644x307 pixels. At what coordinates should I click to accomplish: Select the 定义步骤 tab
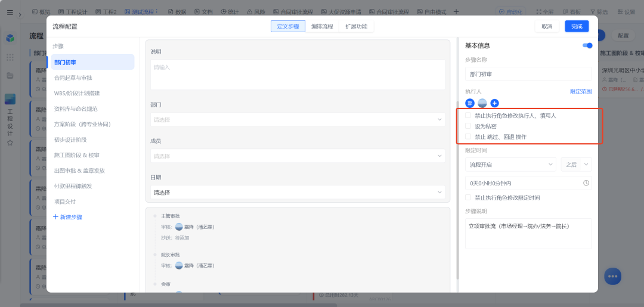[x=288, y=26]
